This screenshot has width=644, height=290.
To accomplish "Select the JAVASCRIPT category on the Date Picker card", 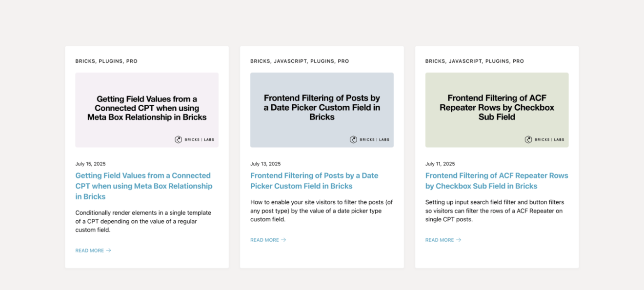I will tap(290, 61).
